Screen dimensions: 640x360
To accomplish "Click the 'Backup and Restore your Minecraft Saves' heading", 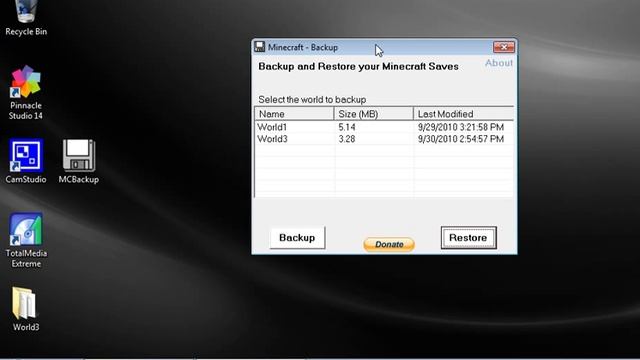I will 358,67.
